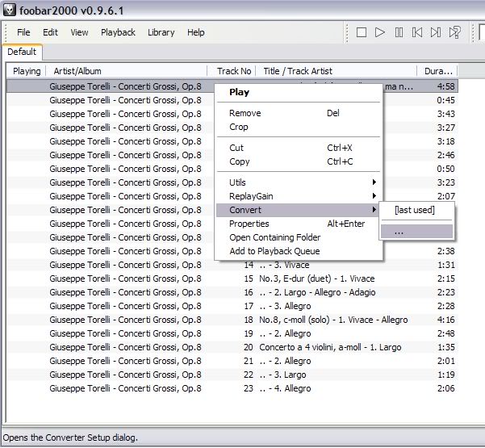This screenshot has width=485, height=448.
Task: Click the 3:43 duration cell
Action: point(445,114)
